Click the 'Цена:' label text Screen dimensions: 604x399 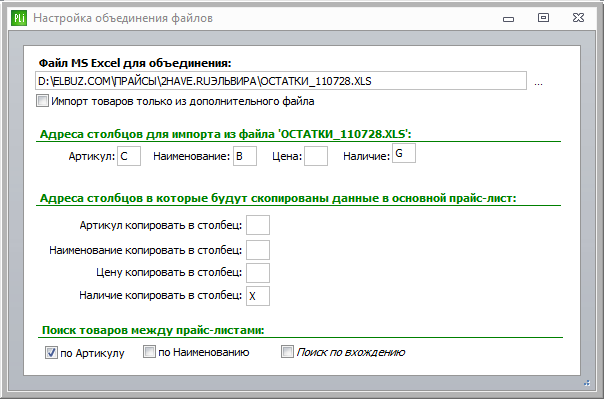(287, 156)
